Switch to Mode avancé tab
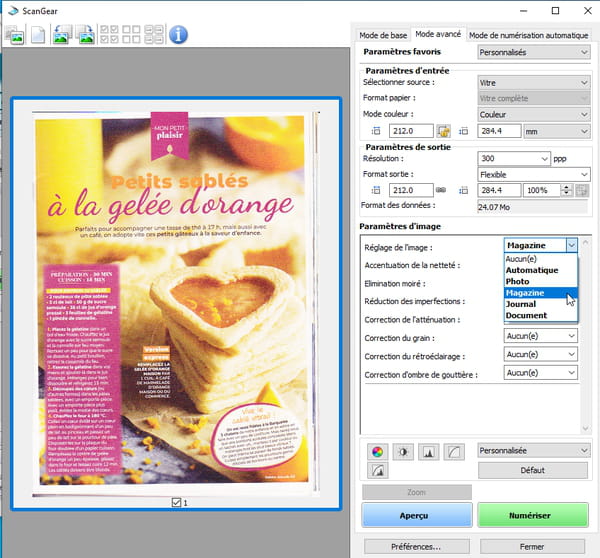This screenshot has width=600, height=558. tap(438, 34)
